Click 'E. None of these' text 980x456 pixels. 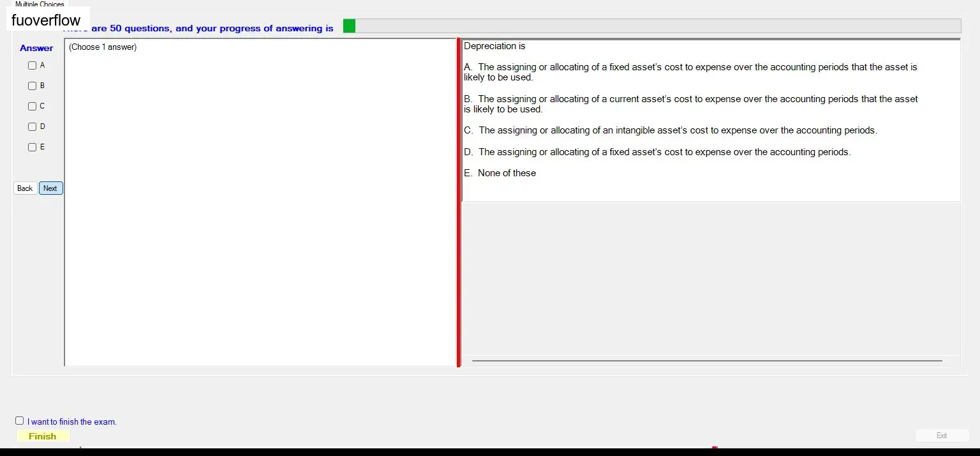tap(500, 173)
